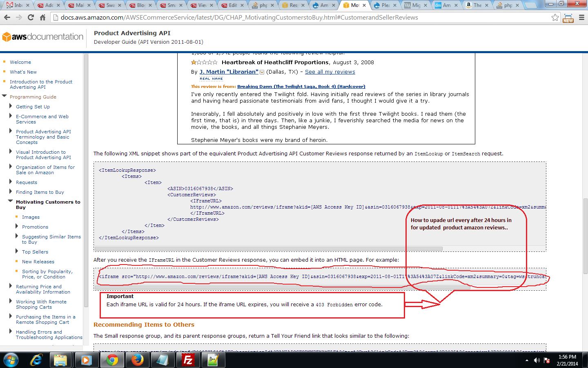Go to the browser Home page
The width and height of the screenshot is (588, 368).
pos(42,18)
